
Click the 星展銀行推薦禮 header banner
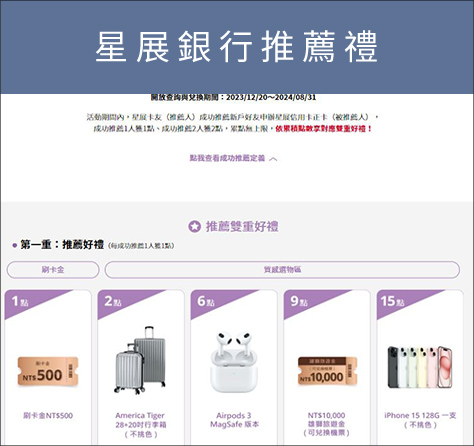(x=237, y=47)
